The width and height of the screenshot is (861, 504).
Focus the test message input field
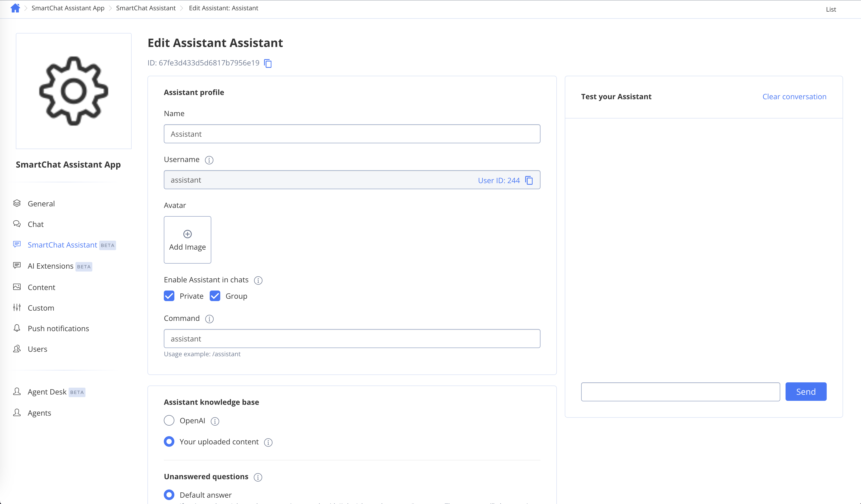(x=680, y=392)
